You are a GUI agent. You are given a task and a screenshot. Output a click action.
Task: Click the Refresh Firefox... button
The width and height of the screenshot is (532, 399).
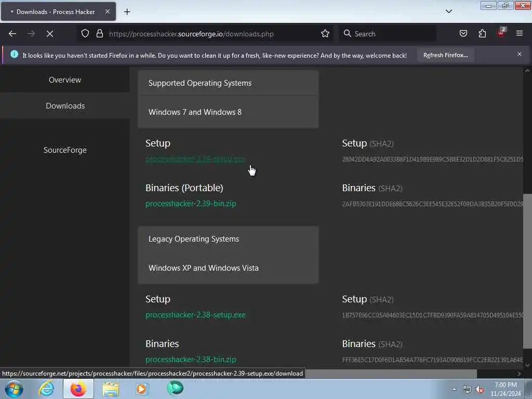pos(445,55)
